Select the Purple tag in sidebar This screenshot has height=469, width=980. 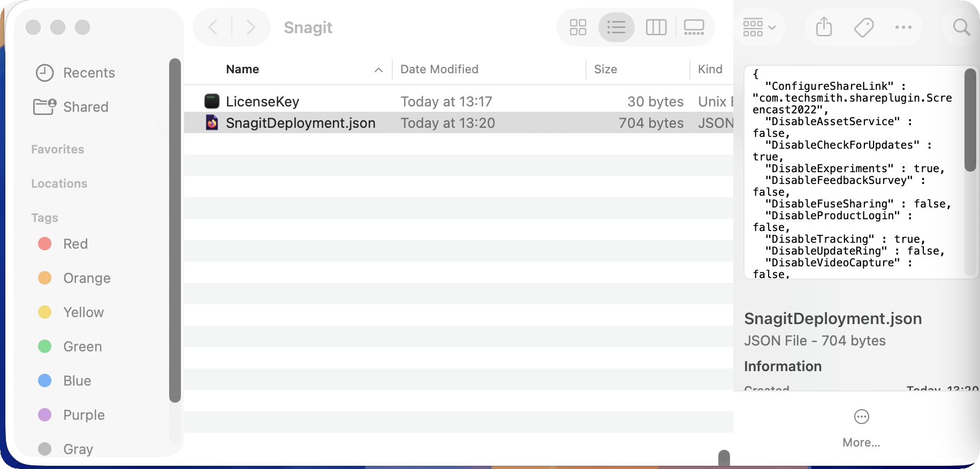coord(71,415)
